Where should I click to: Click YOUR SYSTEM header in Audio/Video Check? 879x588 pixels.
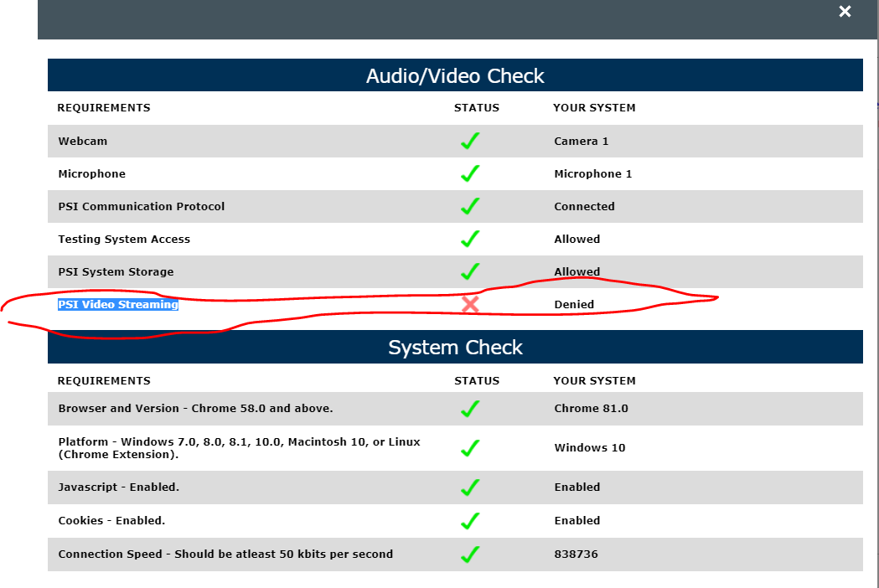pyautogui.click(x=594, y=107)
